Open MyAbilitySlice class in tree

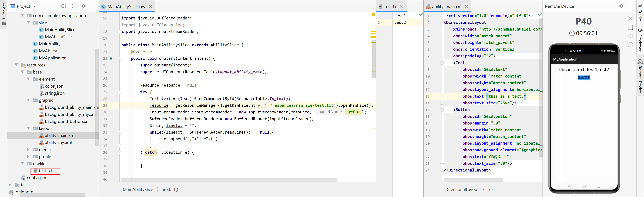58,37
